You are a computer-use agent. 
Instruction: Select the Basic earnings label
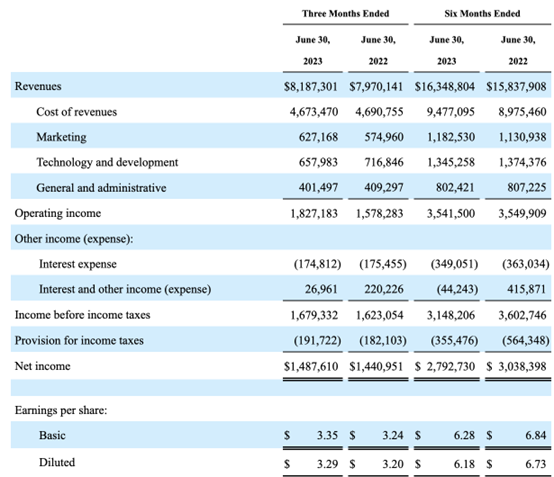pyautogui.click(x=52, y=435)
